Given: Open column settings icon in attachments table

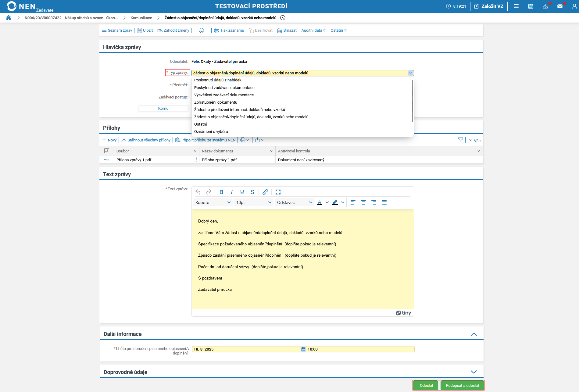Looking at the screenshot, I should click(x=107, y=151).
